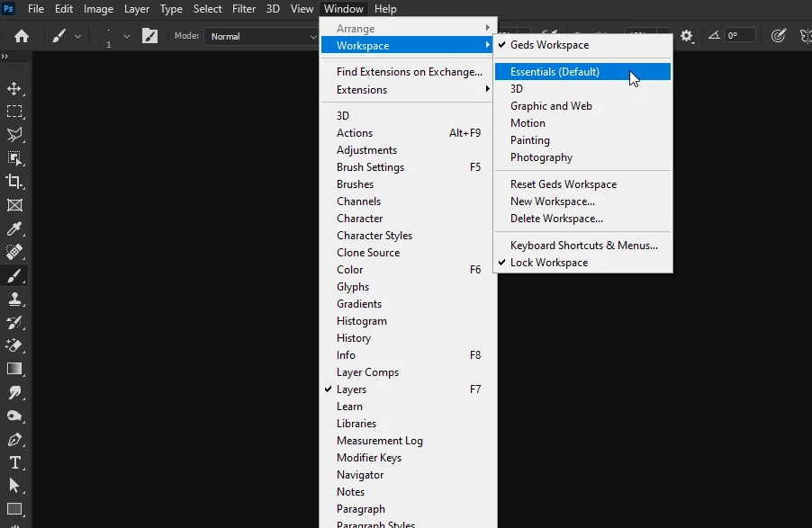Image resolution: width=812 pixels, height=528 pixels.
Task: Select the Eyedropper tool
Action: coord(14,228)
